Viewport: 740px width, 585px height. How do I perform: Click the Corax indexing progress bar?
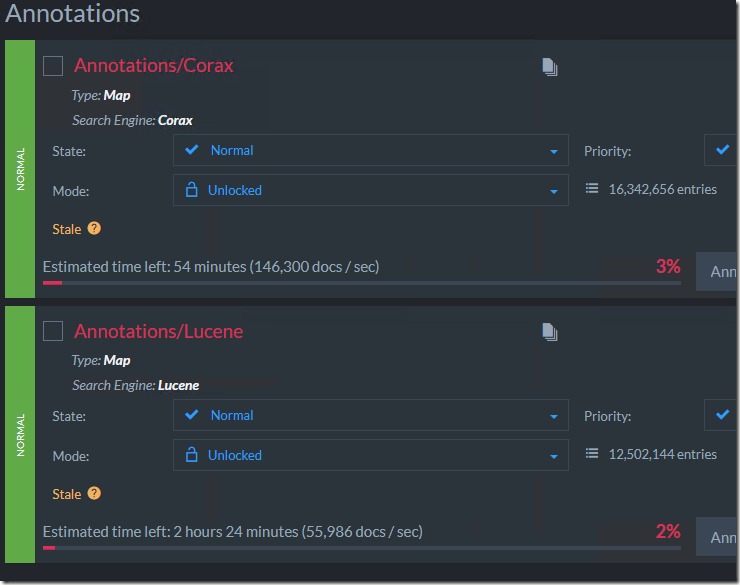coord(362,283)
